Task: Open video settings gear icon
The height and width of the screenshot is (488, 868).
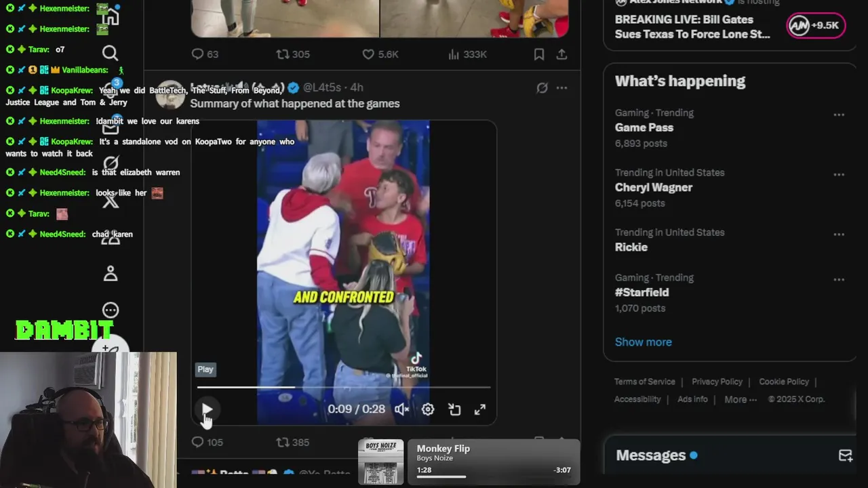Action: pyautogui.click(x=428, y=409)
